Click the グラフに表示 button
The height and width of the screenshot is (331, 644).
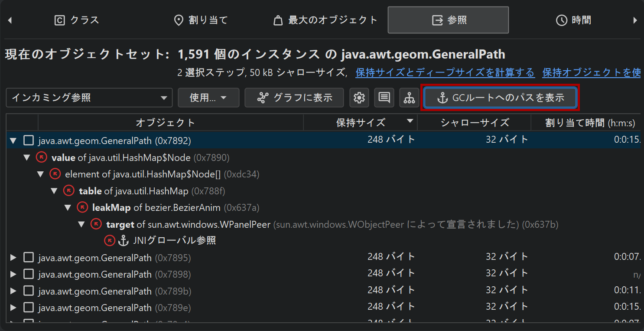294,98
